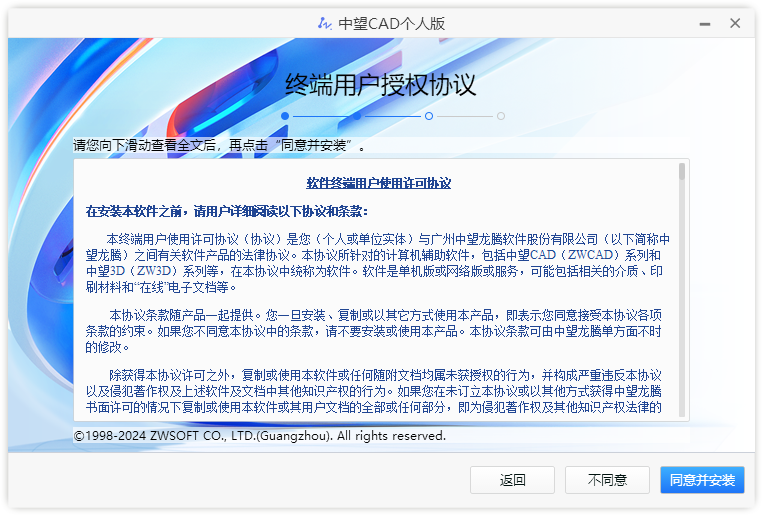This screenshot has height=516, width=763.
Task: Click the 软件终端用户使用许可协议 heading
Action: pyautogui.click(x=378, y=183)
